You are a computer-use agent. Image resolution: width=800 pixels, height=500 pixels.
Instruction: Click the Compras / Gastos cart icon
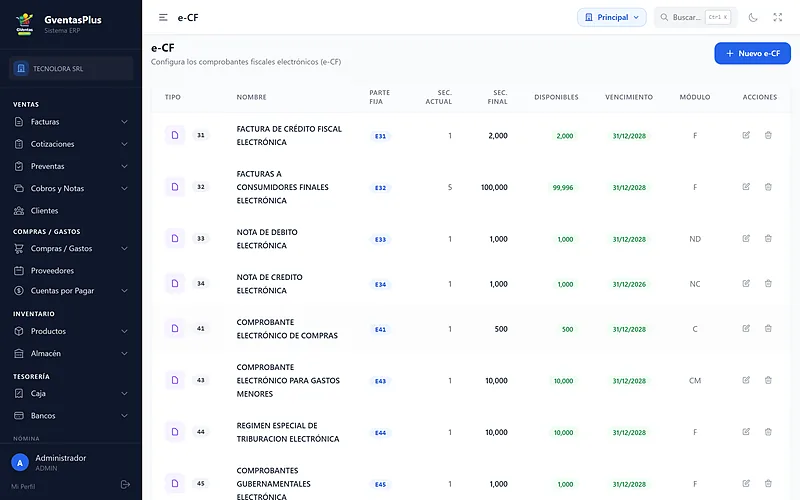[19, 248]
